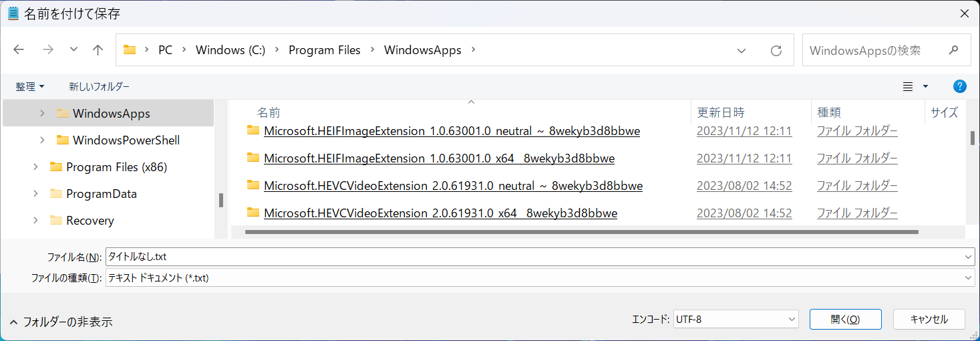Click folder icon of HEVCVideoExtension neutral
This screenshot has height=341, width=980.
tap(253, 185)
